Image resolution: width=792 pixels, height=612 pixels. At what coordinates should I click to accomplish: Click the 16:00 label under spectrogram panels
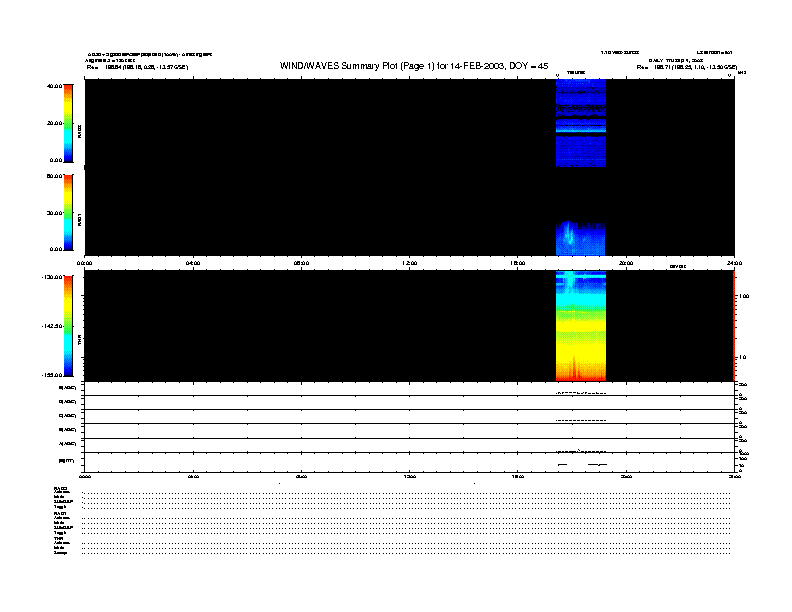518,263
